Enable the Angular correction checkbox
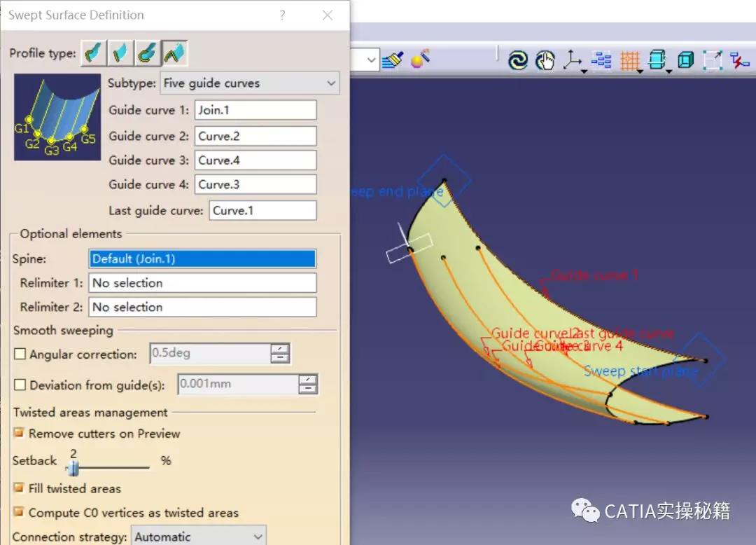The image size is (756, 545). click(20, 354)
